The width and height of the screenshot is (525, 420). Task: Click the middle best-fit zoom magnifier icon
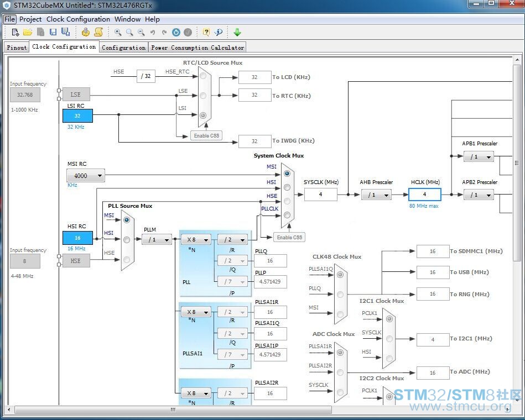(x=129, y=32)
